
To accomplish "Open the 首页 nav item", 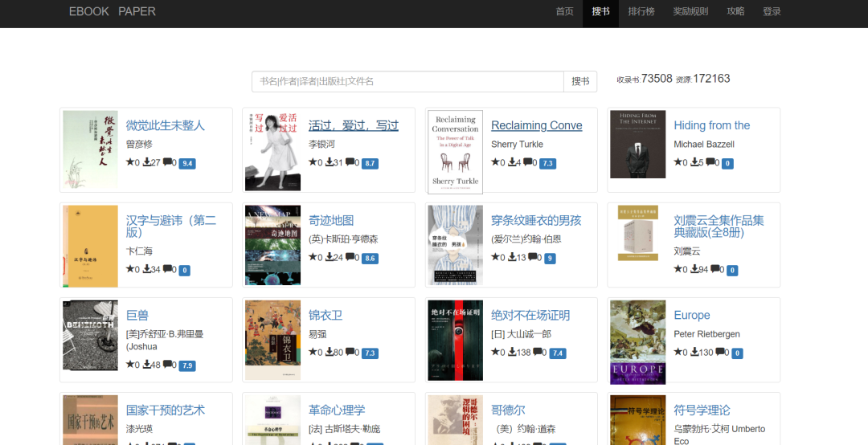I will pos(565,11).
